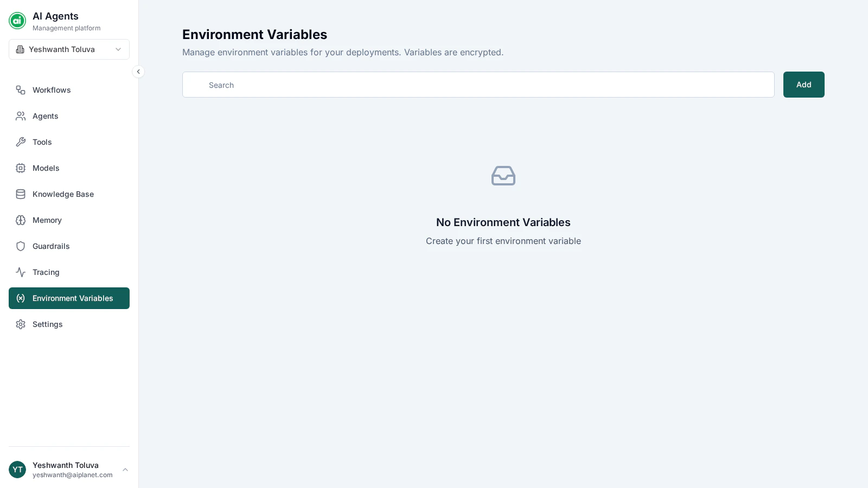Open the Yeshwanth Toluva organization dropdown
The height and width of the screenshot is (488, 868).
point(69,49)
